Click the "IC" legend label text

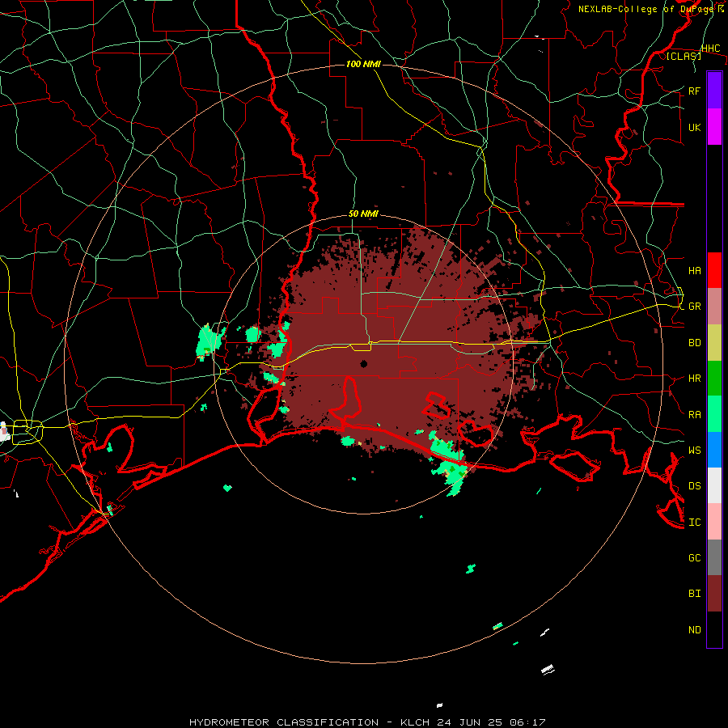(694, 523)
